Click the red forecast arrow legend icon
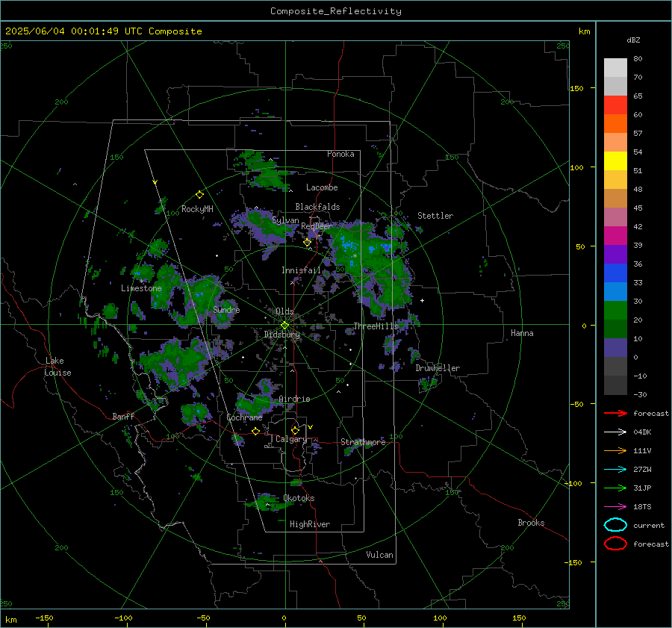 click(x=615, y=413)
